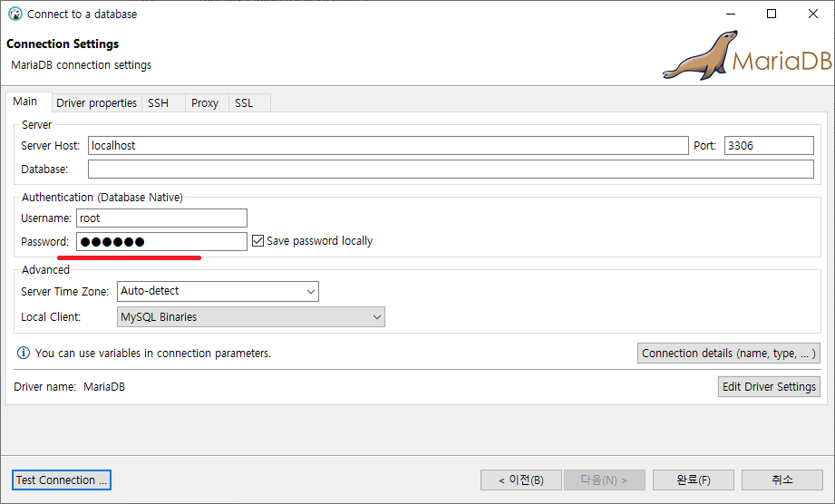This screenshot has width=835, height=504.
Task: Select the Username field containing root
Action: 162,218
